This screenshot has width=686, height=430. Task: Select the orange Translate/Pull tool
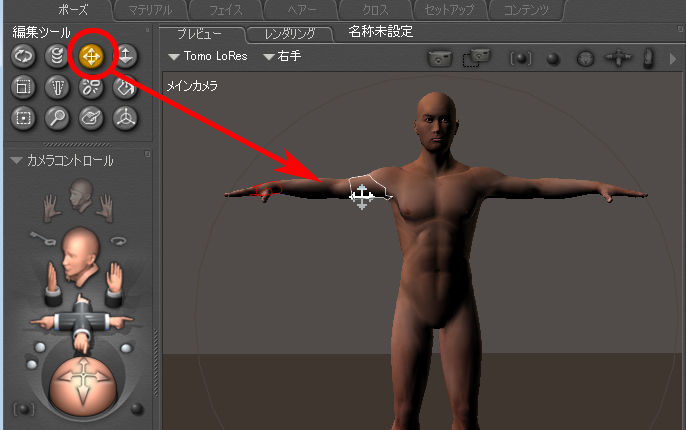[x=91, y=56]
